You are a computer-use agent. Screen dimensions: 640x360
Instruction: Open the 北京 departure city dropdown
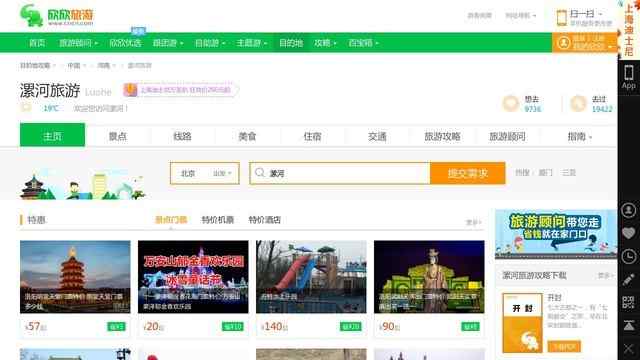point(205,173)
